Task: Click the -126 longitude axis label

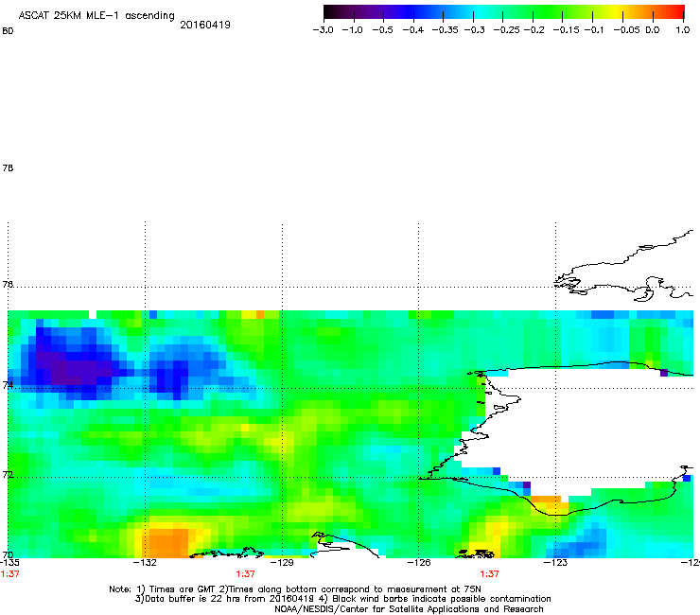Action: coord(419,563)
